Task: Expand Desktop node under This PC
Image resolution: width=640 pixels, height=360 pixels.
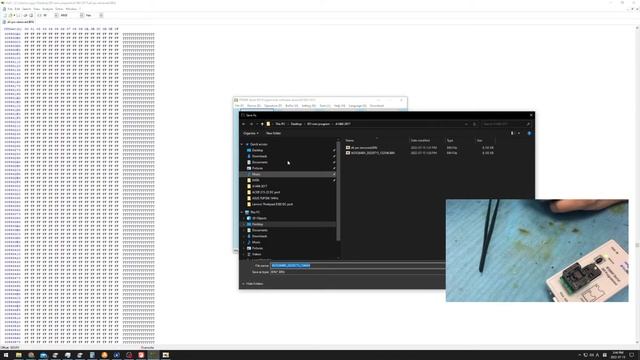Action: (244, 224)
